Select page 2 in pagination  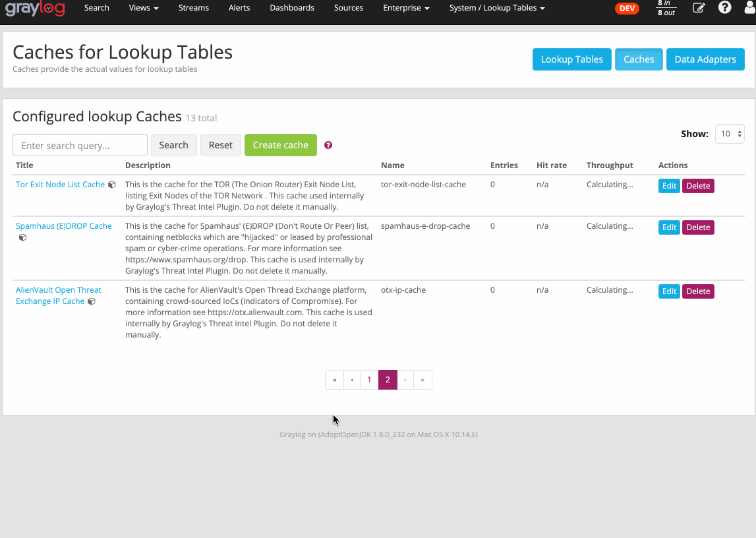(388, 380)
